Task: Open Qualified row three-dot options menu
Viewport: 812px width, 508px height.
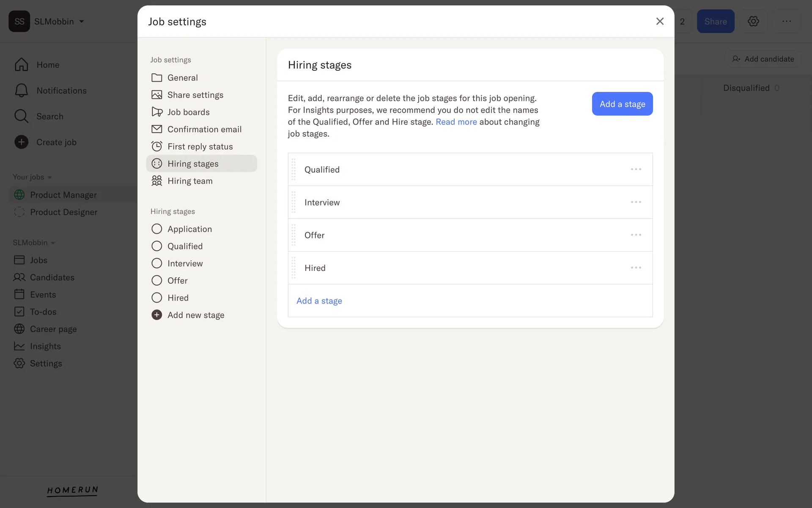Action: (x=636, y=169)
